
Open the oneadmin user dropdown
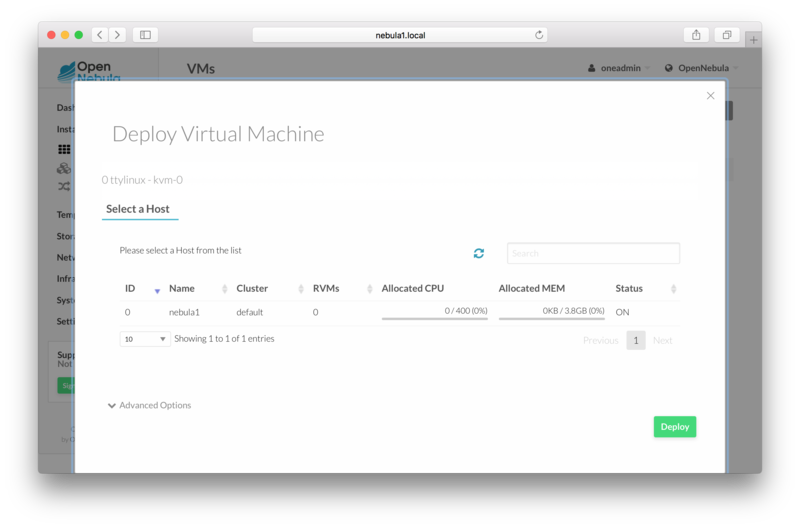coord(617,68)
